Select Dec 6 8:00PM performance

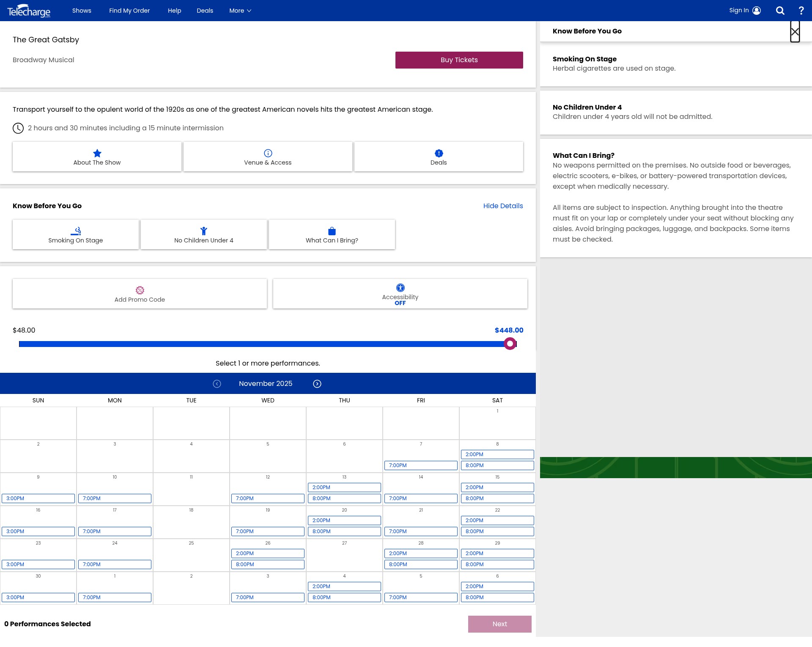497,597
